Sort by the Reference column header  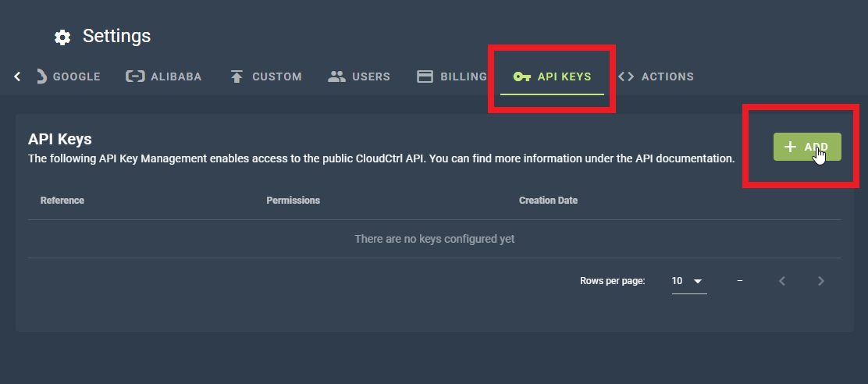click(x=62, y=201)
